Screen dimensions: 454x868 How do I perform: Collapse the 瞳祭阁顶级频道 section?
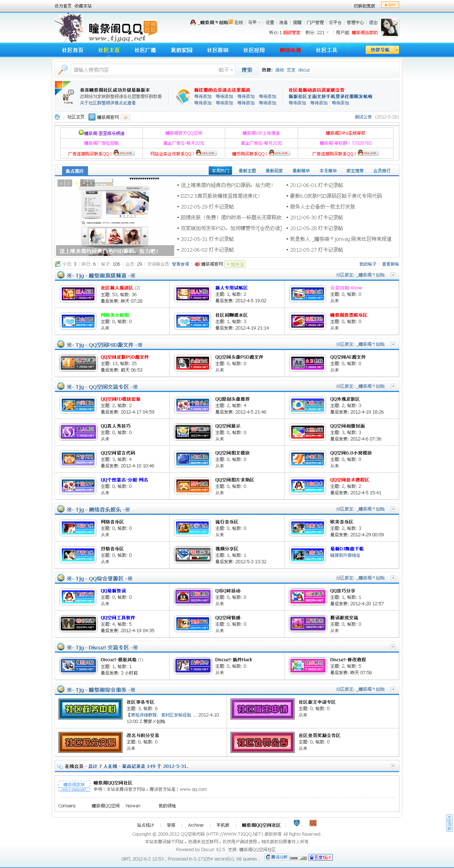click(393, 275)
